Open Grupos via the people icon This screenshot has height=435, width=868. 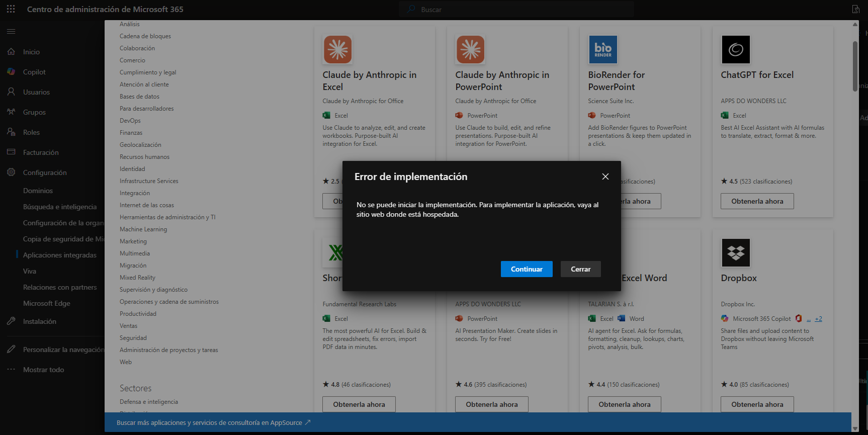[11, 112]
